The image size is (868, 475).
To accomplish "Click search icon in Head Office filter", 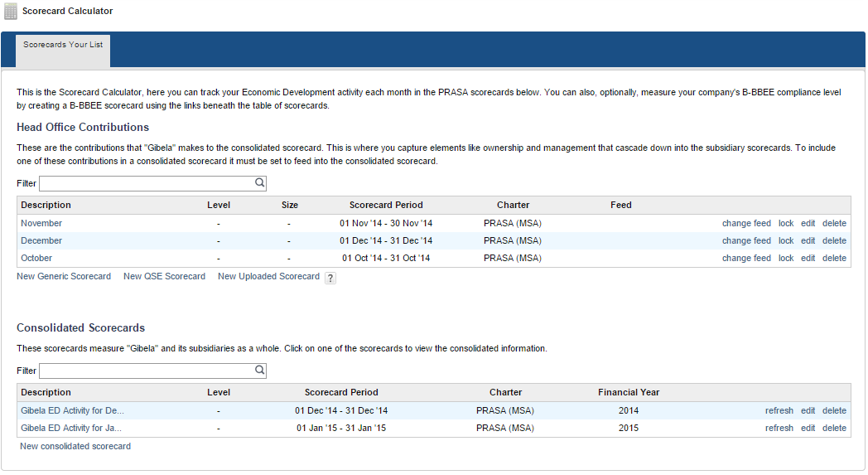I will tap(259, 182).
